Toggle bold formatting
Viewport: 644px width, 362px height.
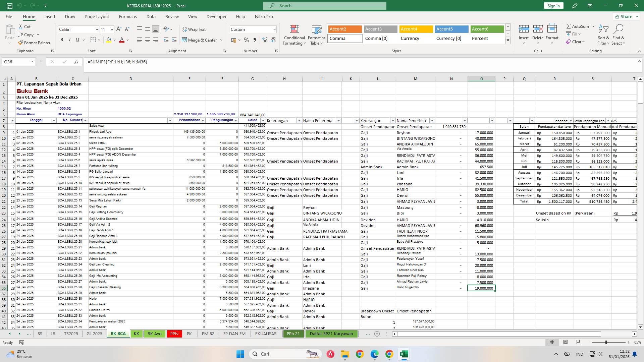pyautogui.click(x=62, y=40)
